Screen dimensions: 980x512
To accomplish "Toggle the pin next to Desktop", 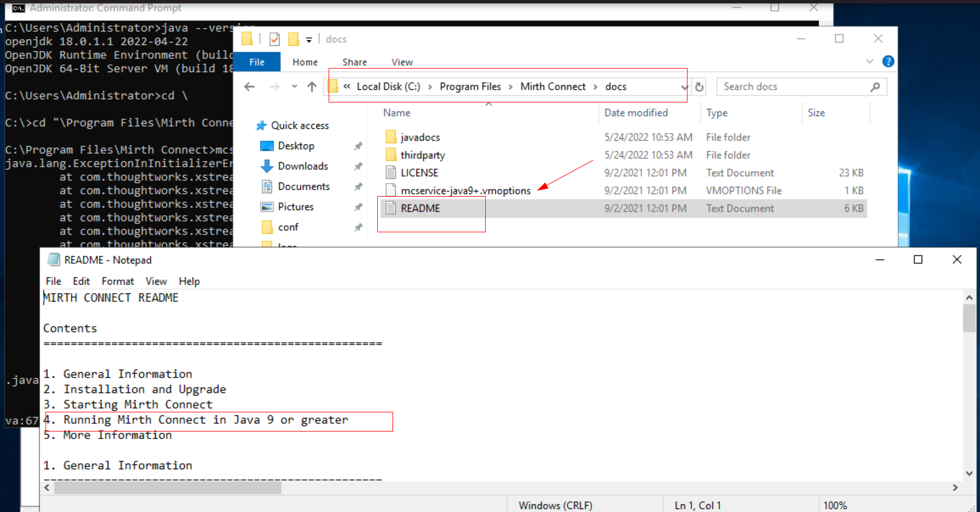I will 358,146.
